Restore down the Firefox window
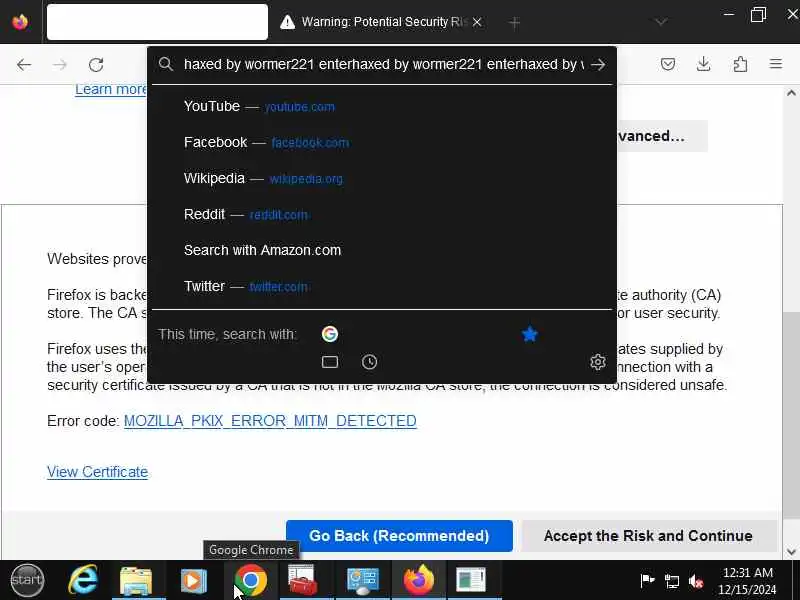The height and width of the screenshot is (600, 800). (x=758, y=14)
